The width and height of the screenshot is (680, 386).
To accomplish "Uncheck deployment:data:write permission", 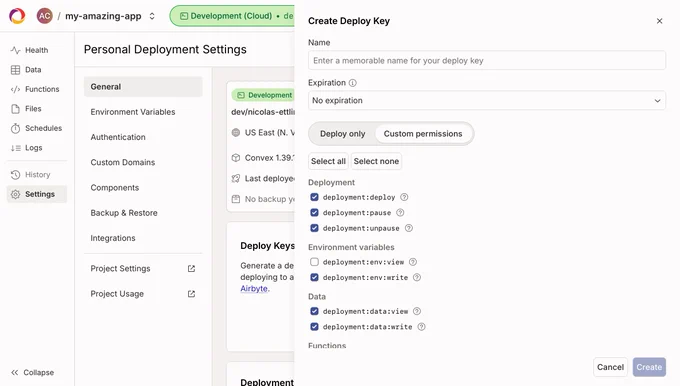I will [x=314, y=327].
